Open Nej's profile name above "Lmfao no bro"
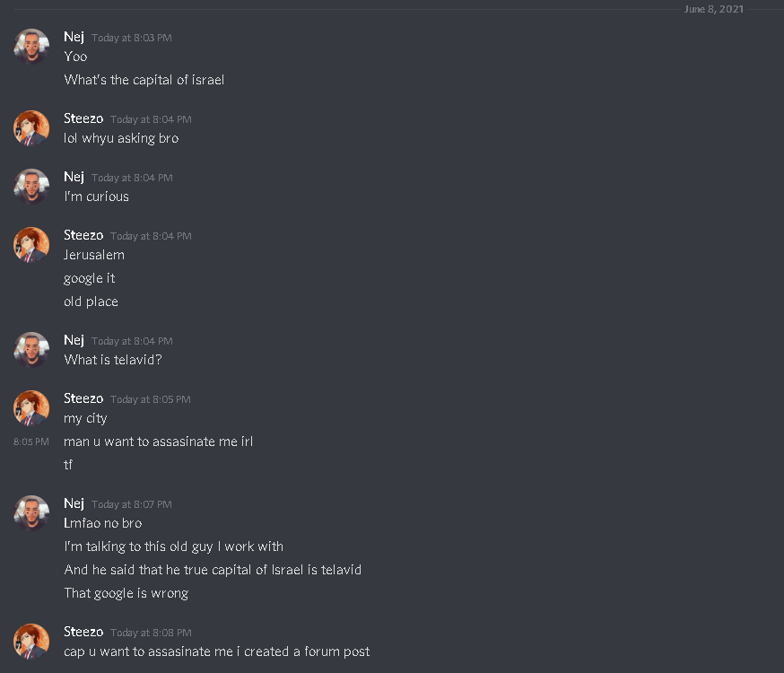Viewport: 784px width, 673px height. (74, 503)
